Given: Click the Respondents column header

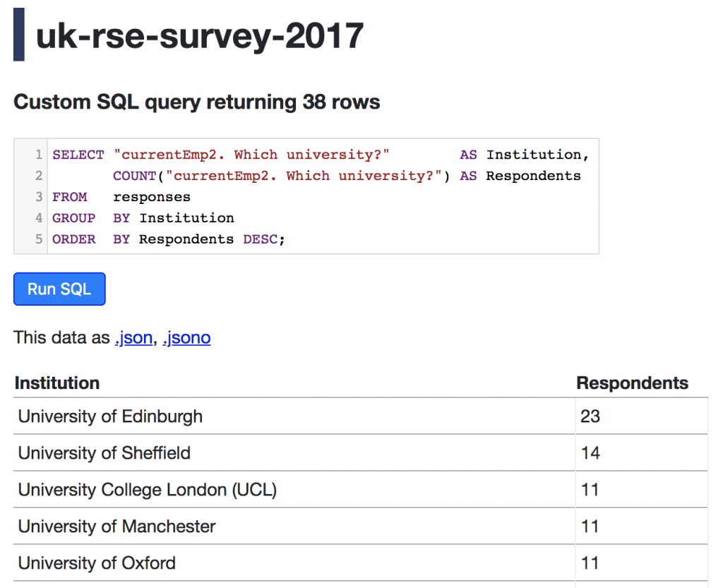Looking at the screenshot, I should pyautogui.click(x=632, y=383).
